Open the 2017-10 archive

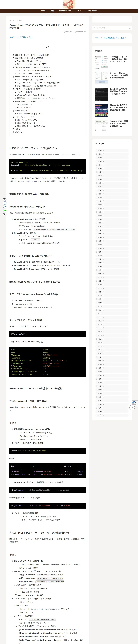coord(112,415)
